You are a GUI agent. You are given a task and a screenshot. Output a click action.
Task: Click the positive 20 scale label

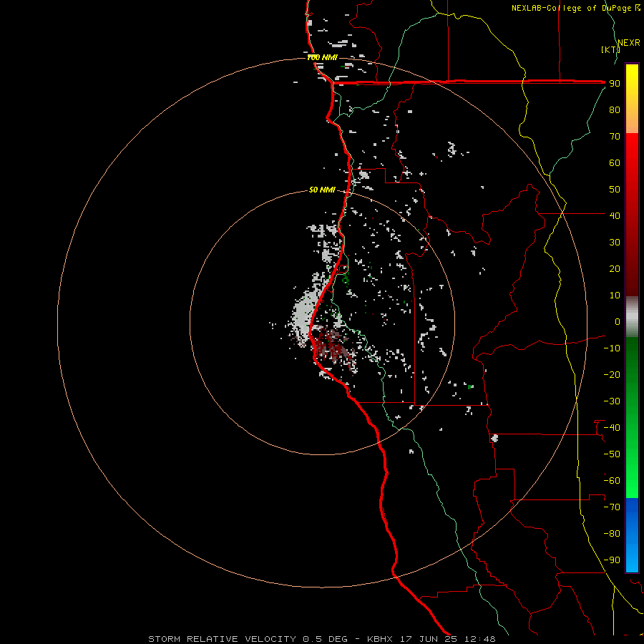point(615,268)
